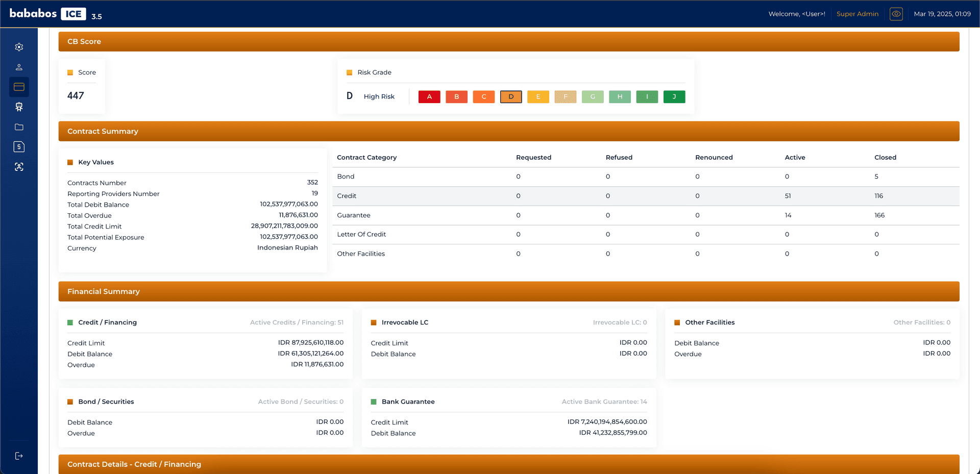980x474 pixels.
Task: Click Total Overdue value 11,876,631.00
Action: (298, 215)
